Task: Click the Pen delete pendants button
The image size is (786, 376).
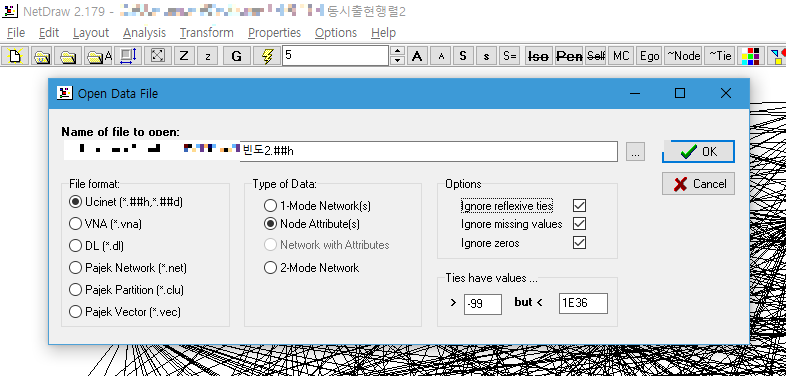Action: [569, 56]
